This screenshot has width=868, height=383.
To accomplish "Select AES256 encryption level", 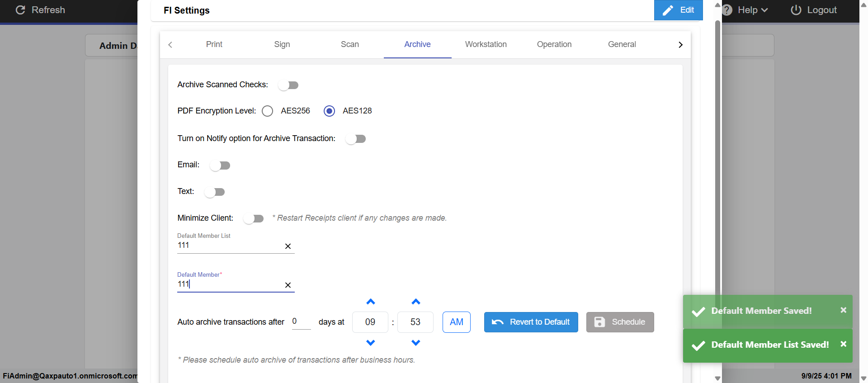I will click(268, 111).
